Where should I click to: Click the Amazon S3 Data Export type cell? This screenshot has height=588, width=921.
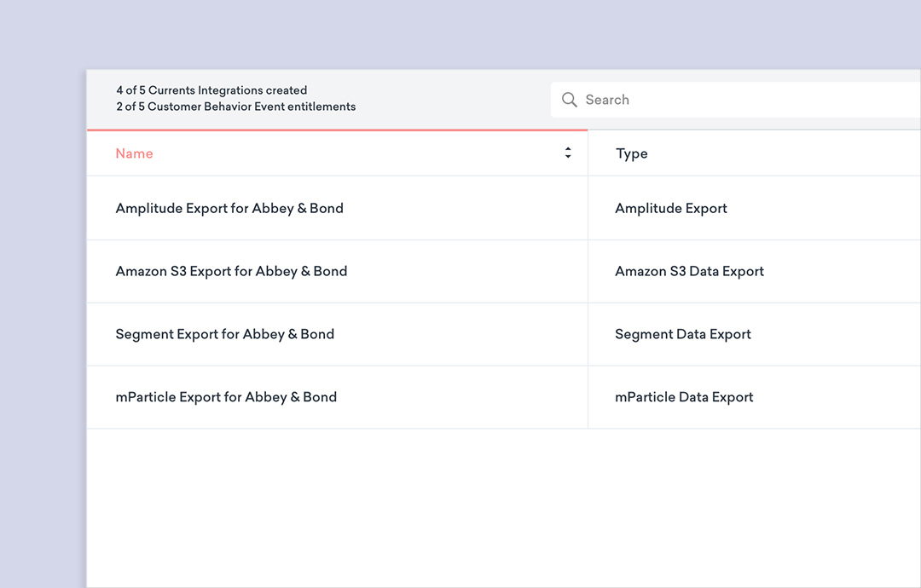click(x=689, y=271)
